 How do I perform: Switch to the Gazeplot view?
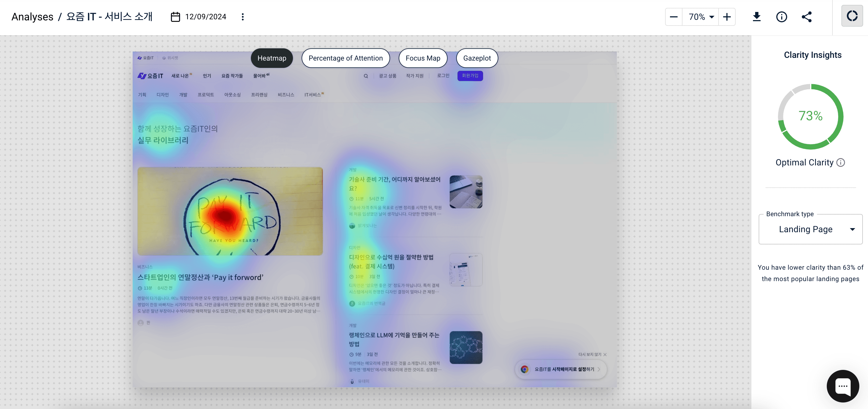pyautogui.click(x=477, y=58)
